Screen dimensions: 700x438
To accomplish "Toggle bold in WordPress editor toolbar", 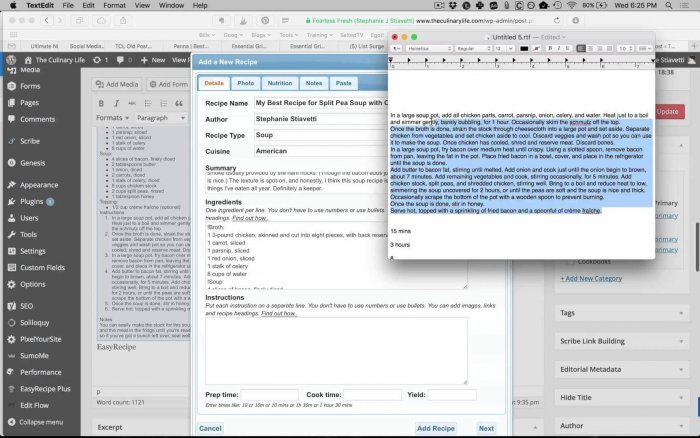I will [x=101, y=104].
